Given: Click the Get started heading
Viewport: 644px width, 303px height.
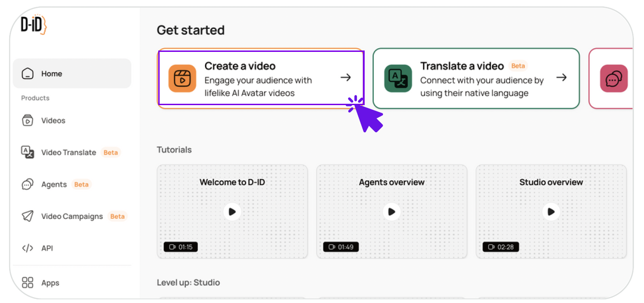Looking at the screenshot, I should click(191, 30).
